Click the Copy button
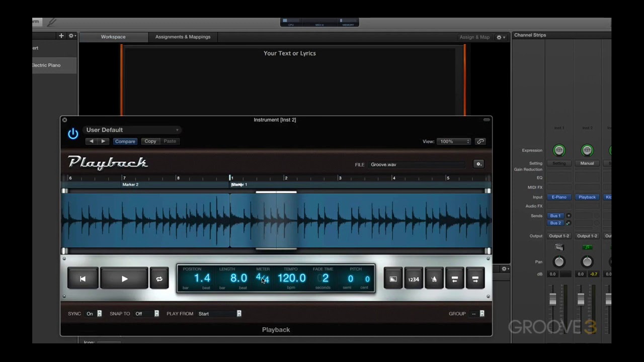644x362 pixels. tap(150, 141)
